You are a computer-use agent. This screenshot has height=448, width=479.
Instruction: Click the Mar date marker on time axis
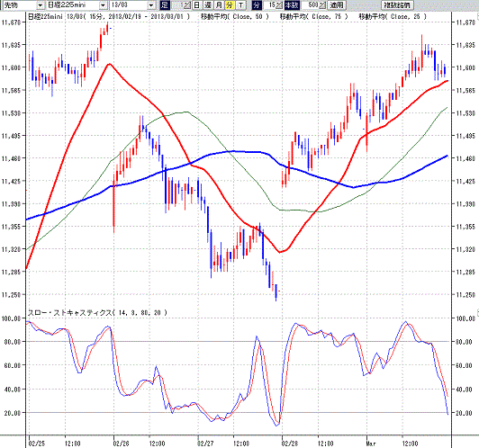point(371,444)
